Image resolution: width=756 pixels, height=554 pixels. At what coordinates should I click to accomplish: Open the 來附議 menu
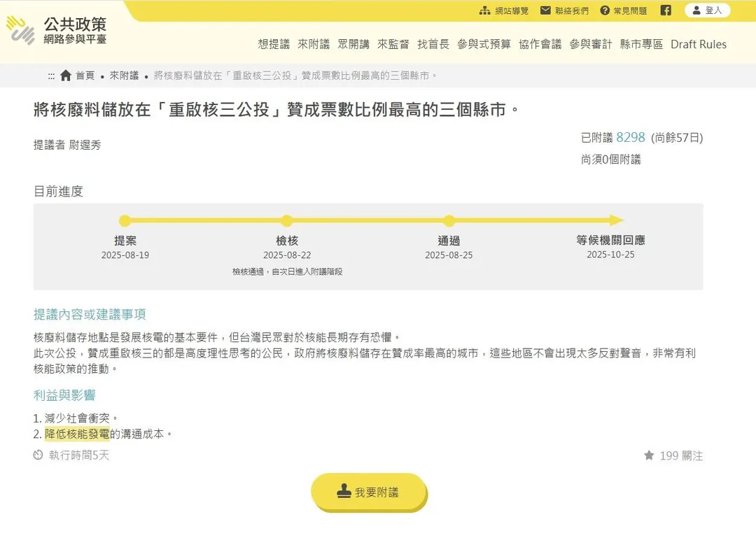click(314, 44)
